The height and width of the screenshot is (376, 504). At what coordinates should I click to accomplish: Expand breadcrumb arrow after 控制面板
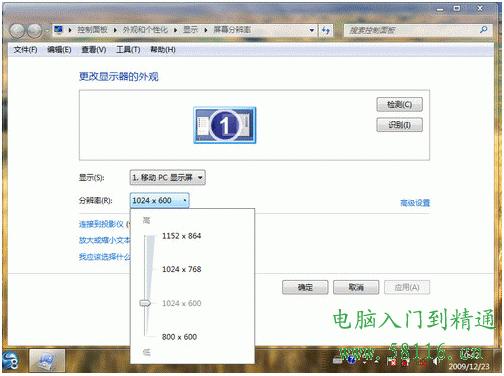coord(115,30)
